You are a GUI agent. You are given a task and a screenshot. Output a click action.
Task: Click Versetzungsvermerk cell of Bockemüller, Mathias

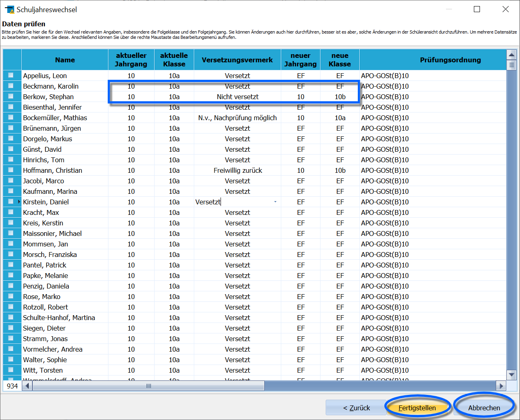pos(238,118)
